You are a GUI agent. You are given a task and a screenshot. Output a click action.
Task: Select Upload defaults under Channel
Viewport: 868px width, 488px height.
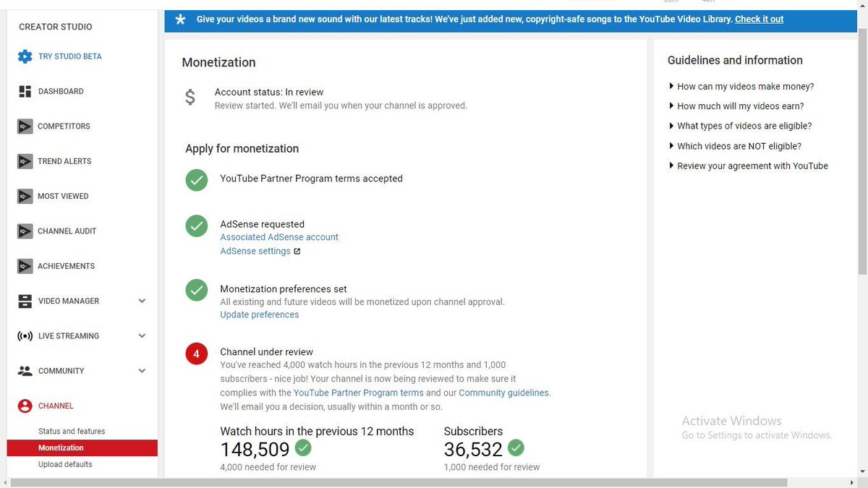point(65,464)
